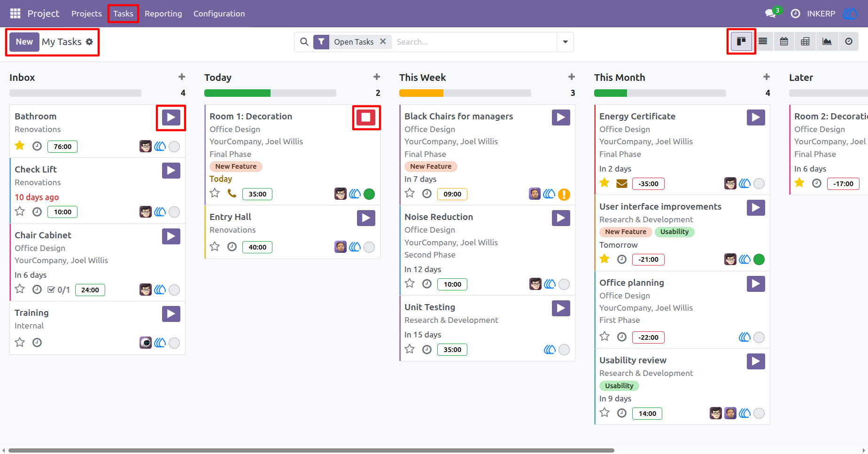The height and width of the screenshot is (454, 868).
Task: Change User interface improvements green state
Action: coord(759,259)
